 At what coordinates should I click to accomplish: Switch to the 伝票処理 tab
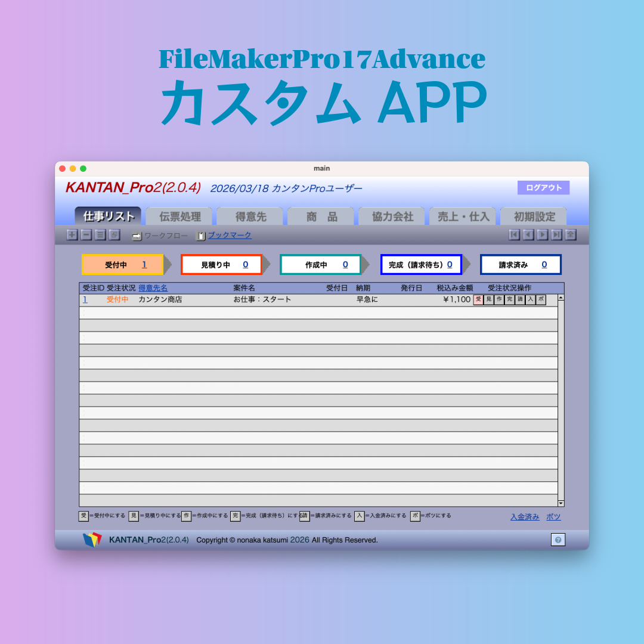click(x=179, y=216)
